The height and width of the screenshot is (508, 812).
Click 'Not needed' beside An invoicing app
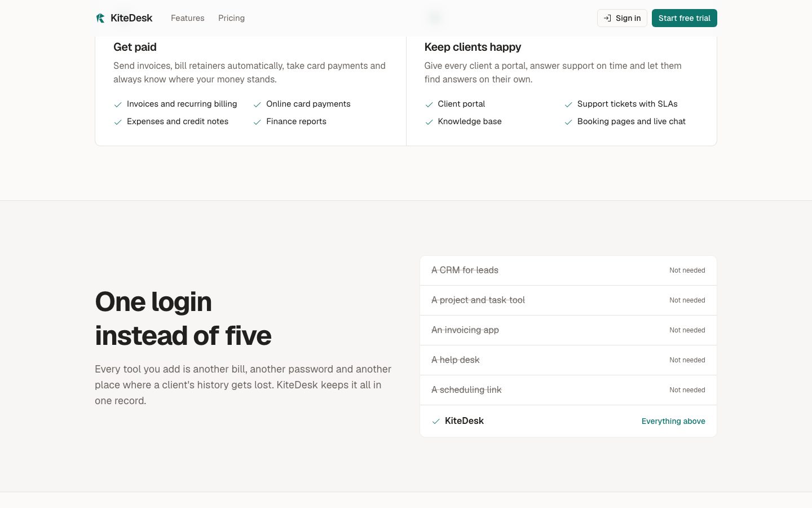tap(687, 330)
